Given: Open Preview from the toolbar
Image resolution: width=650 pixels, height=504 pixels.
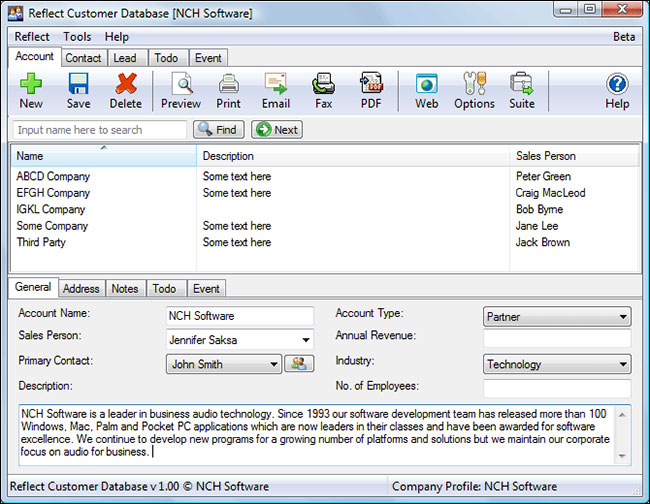Looking at the screenshot, I should 181,86.
